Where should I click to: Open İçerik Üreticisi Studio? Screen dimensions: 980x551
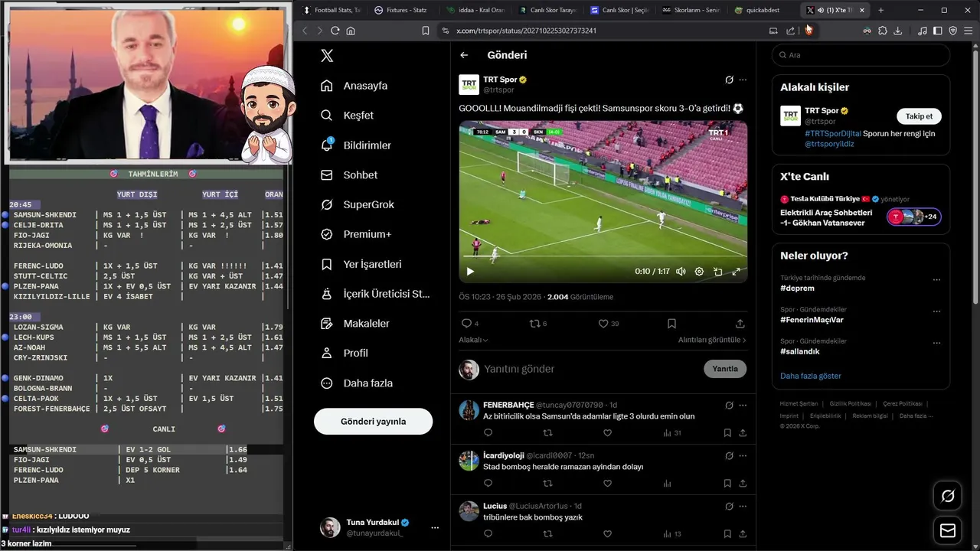coord(376,294)
